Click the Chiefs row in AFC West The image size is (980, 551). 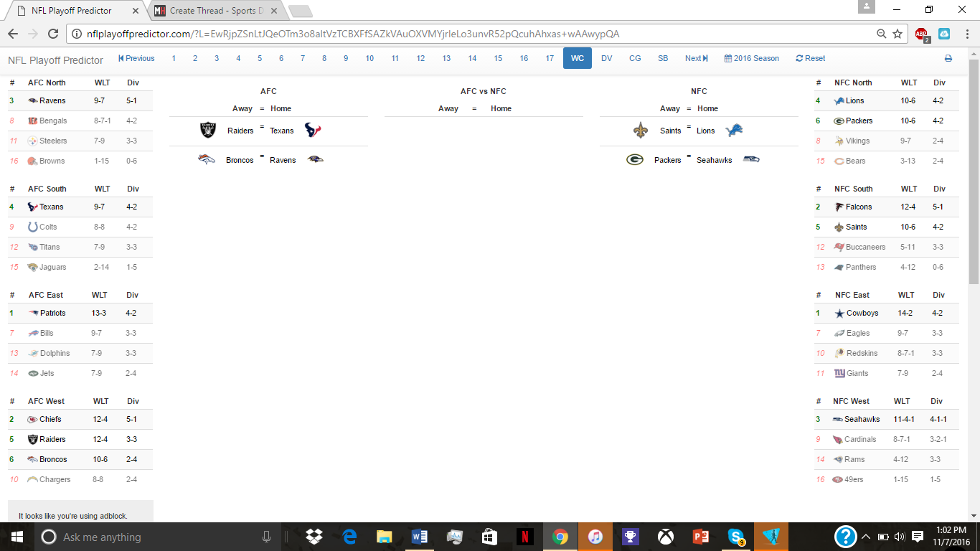point(80,419)
